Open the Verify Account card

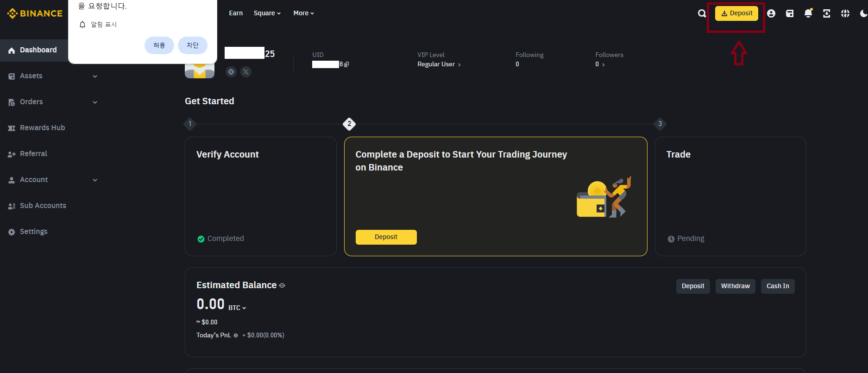pos(261,196)
